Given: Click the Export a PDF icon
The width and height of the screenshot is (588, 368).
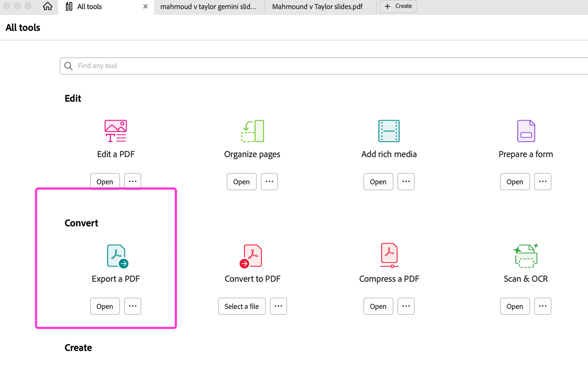Looking at the screenshot, I should pyautogui.click(x=117, y=256).
